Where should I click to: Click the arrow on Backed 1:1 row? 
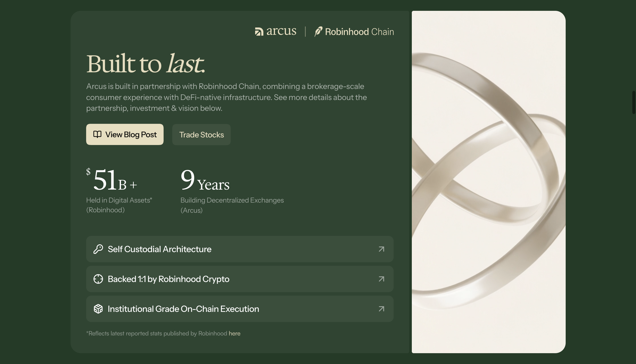click(x=382, y=279)
